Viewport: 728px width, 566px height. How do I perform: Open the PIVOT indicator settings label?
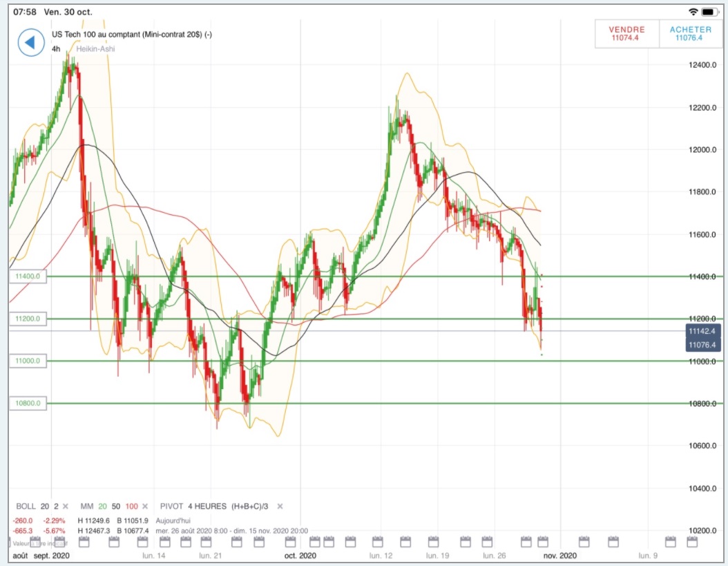pos(171,507)
